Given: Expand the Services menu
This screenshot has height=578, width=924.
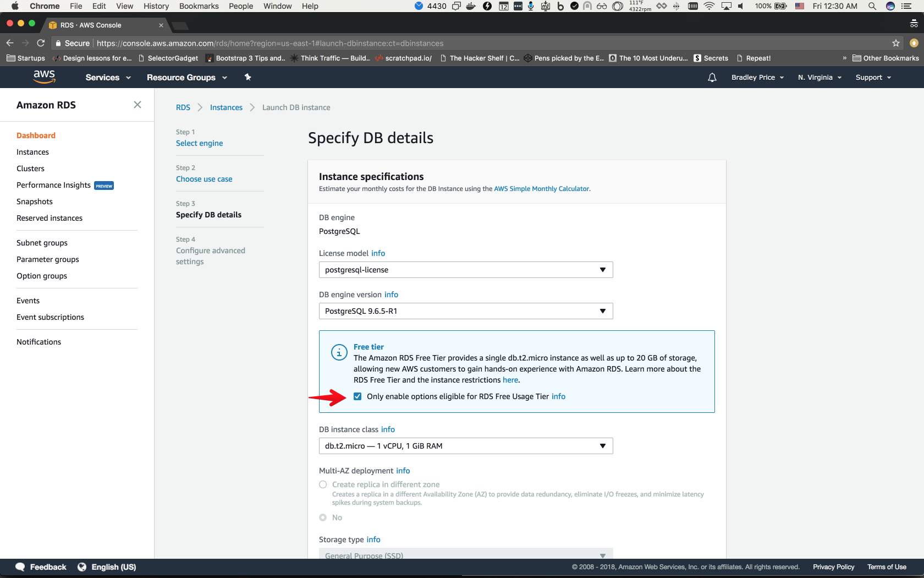Looking at the screenshot, I should [108, 78].
